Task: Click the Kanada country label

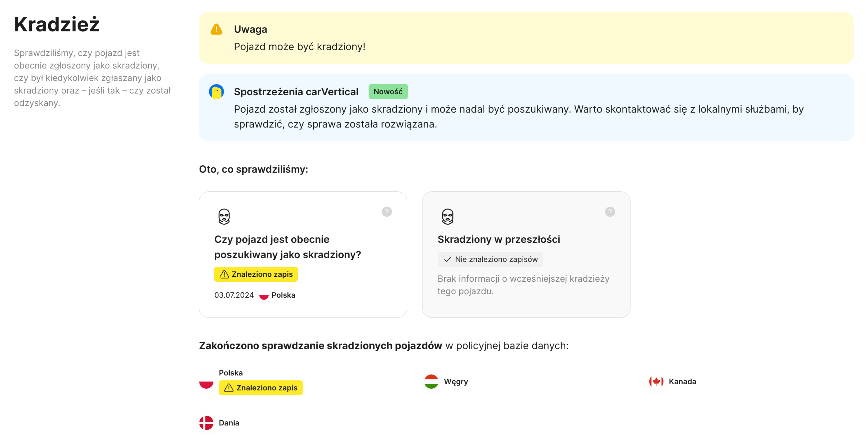Action: [x=682, y=381]
